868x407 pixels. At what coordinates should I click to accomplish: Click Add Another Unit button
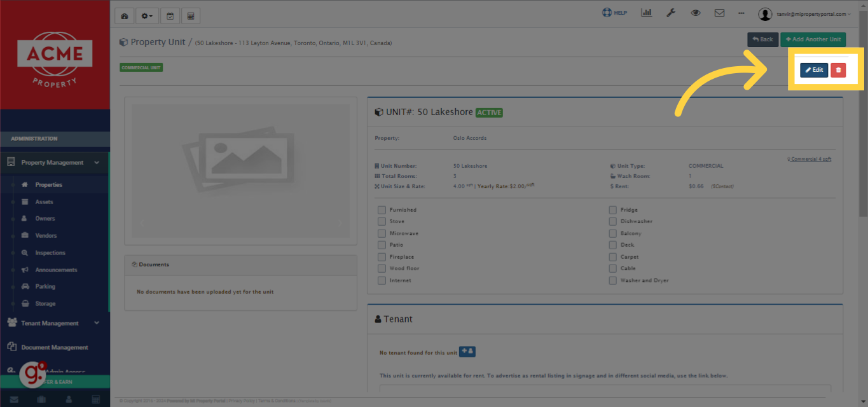(813, 39)
